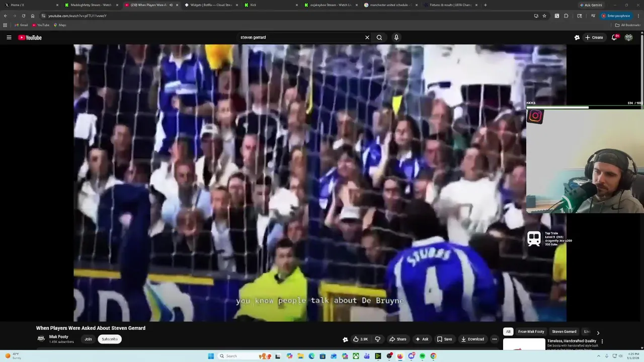644x362 pixels.
Task: Reload the page
Action: (24, 16)
